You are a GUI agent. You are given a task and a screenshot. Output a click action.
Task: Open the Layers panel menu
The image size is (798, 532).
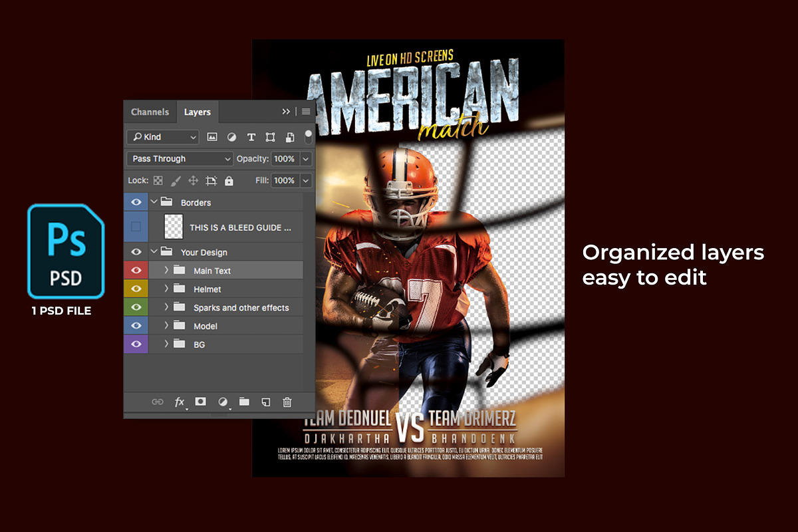click(306, 112)
